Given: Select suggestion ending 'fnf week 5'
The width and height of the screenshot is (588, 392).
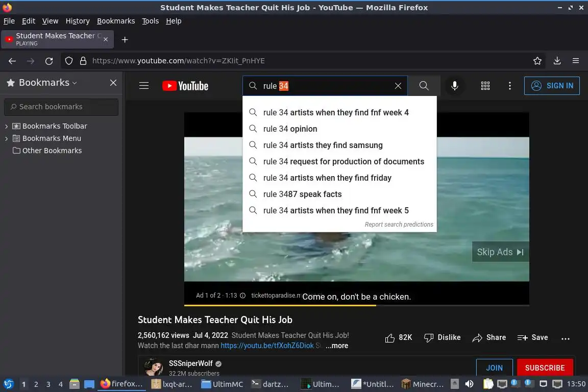Looking at the screenshot, I should point(340,210).
